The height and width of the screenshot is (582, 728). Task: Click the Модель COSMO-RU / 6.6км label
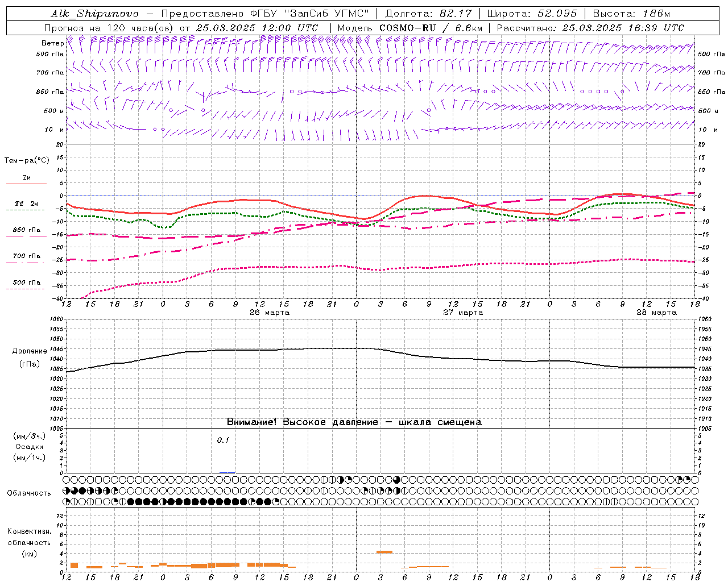[409, 28]
